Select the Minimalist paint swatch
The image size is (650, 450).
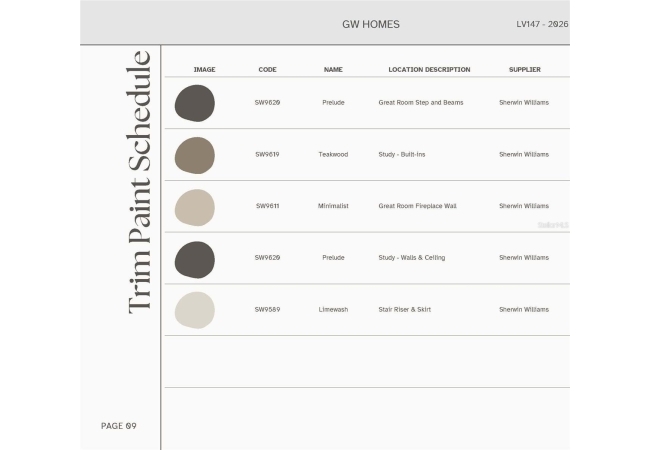[x=194, y=207]
